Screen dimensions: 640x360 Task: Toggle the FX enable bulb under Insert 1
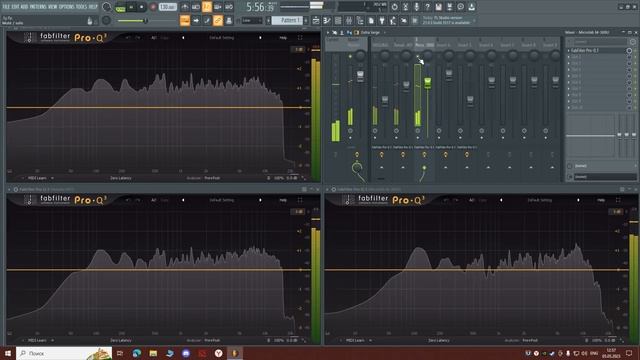[382, 155]
